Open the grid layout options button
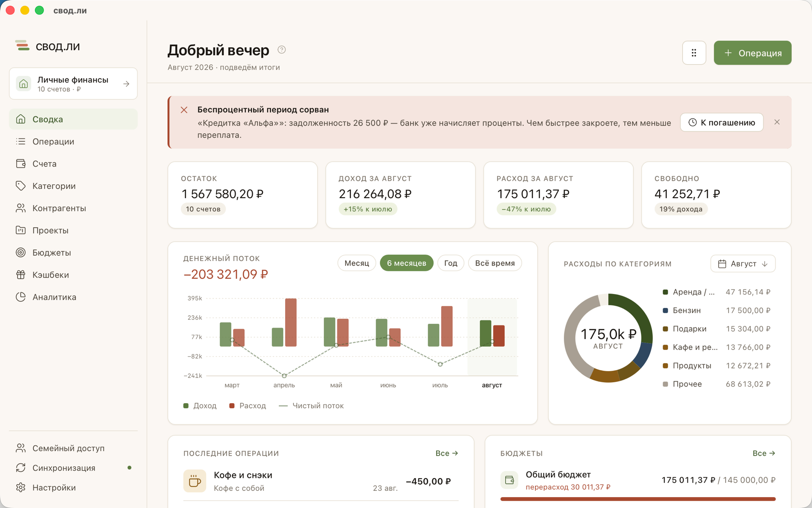 (694, 53)
